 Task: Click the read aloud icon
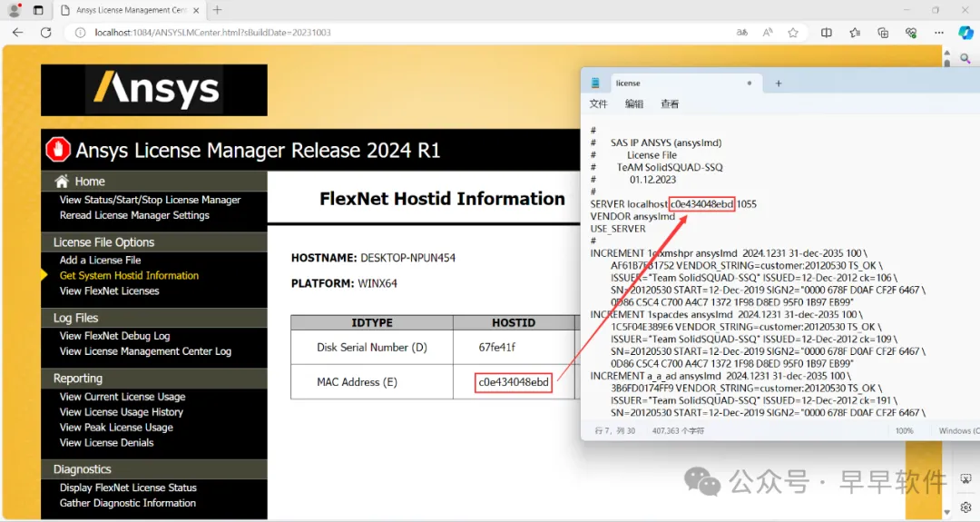[768, 33]
